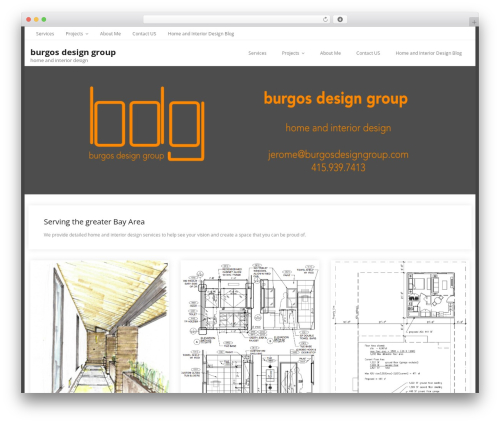Click the home and interior design tagline under title

click(x=59, y=60)
